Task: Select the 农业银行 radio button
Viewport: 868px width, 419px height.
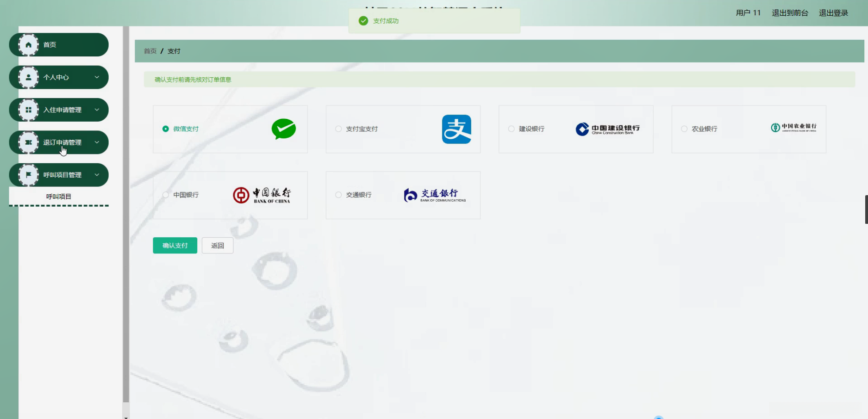Action: pyautogui.click(x=684, y=129)
